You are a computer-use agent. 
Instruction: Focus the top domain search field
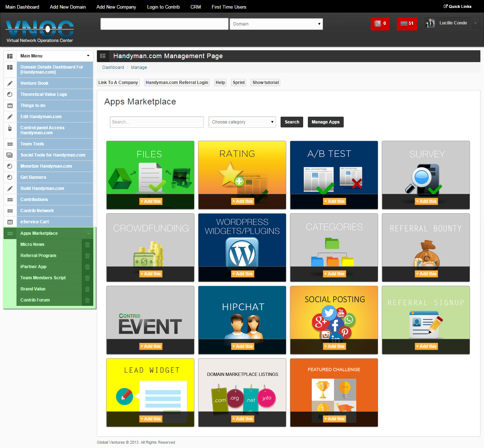[x=164, y=24]
